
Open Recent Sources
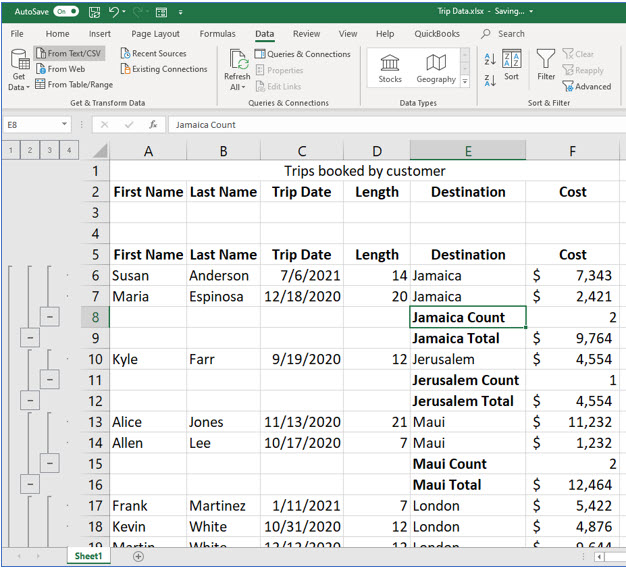(x=154, y=53)
